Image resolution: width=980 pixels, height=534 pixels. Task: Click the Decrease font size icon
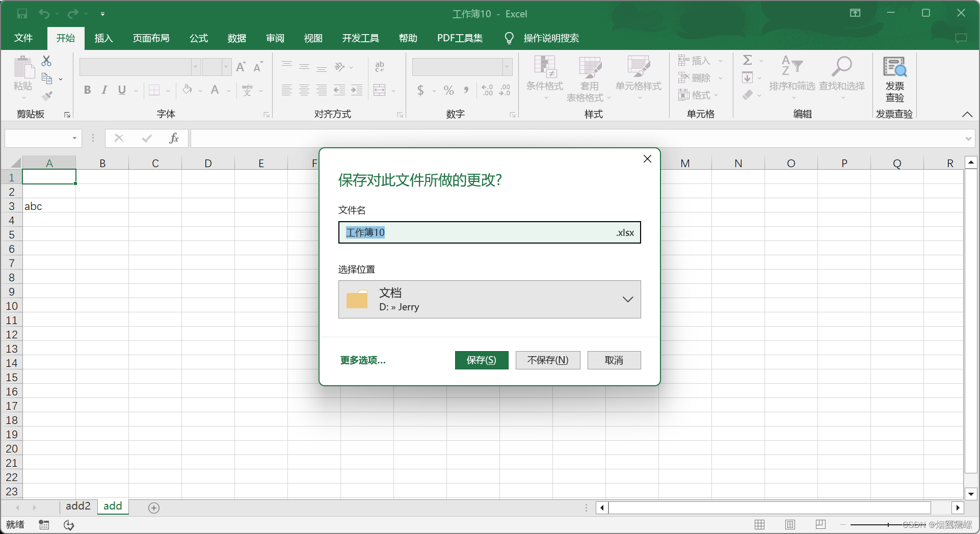click(x=258, y=67)
